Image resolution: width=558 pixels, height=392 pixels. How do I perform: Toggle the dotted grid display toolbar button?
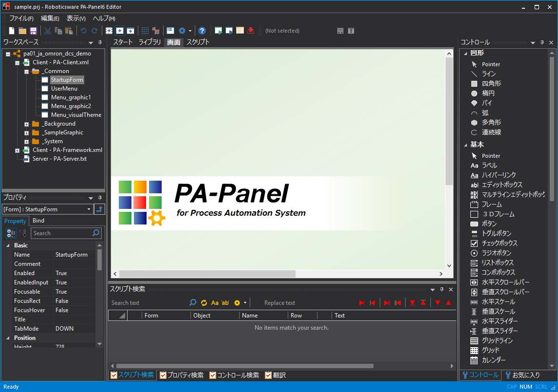[x=145, y=31]
